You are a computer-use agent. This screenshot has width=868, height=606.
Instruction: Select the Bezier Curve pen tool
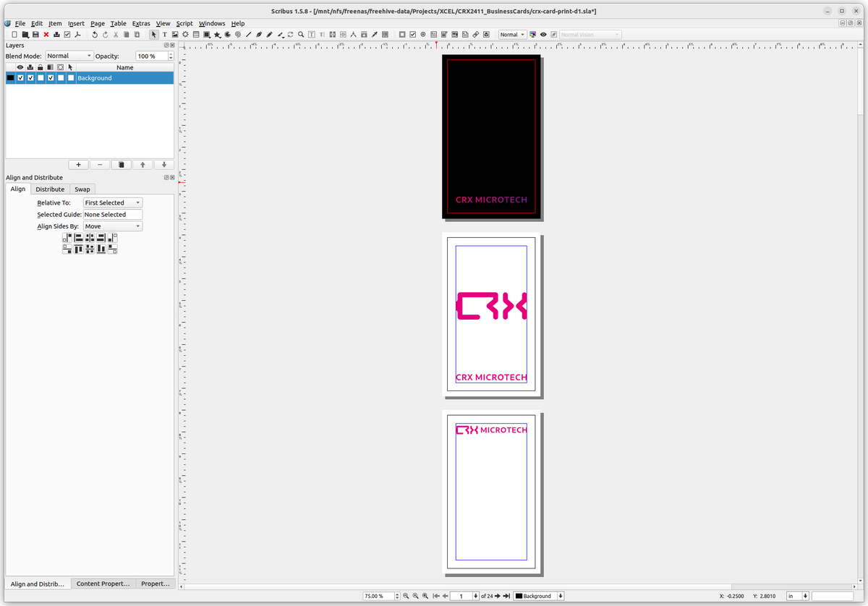258,35
